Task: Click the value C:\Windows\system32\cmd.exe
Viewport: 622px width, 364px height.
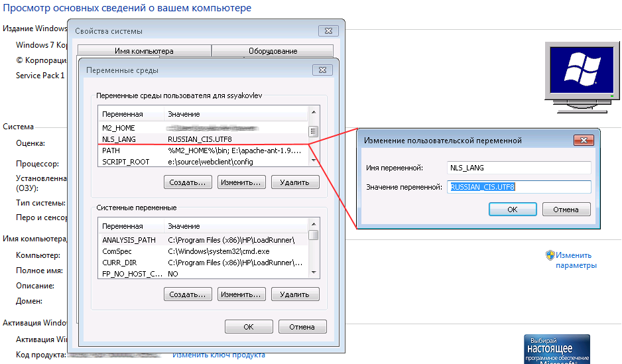Action: [x=219, y=251]
